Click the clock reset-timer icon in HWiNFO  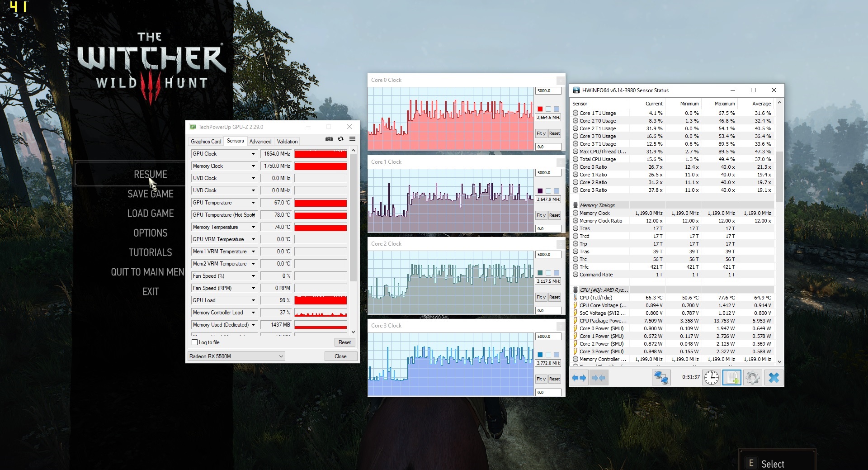point(712,378)
